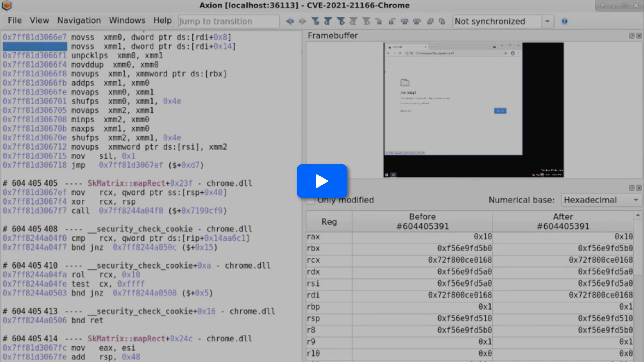The height and width of the screenshot is (362, 644).
Task: Open the Navigation menu
Action: click(x=79, y=20)
